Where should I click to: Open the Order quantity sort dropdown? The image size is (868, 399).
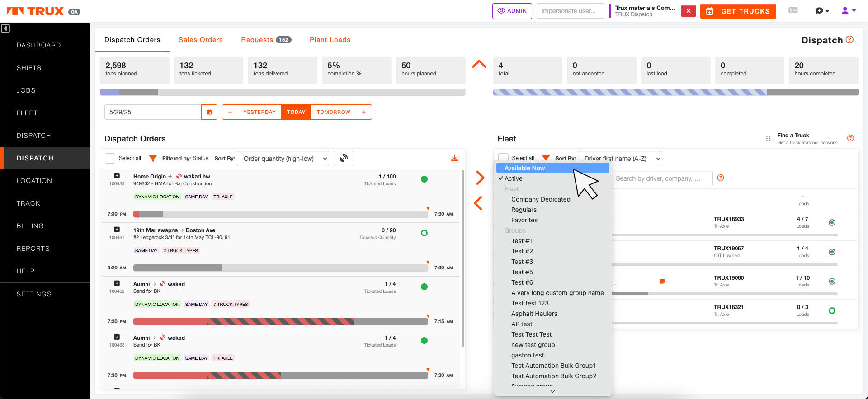[x=283, y=159]
